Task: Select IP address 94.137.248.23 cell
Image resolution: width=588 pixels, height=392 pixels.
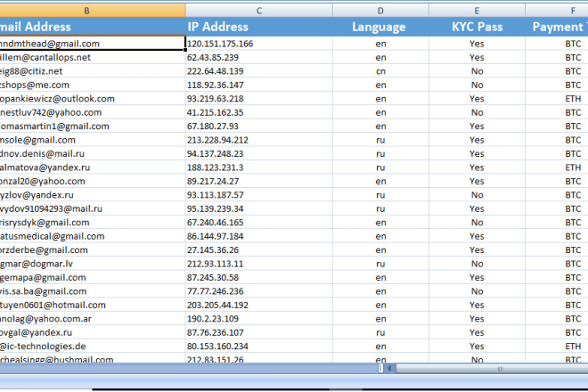Action: (259, 154)
